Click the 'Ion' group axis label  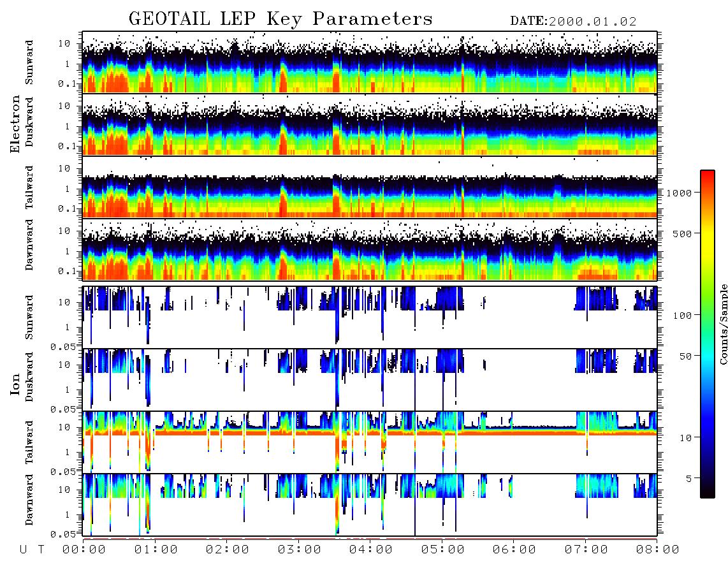pos(15,384)
